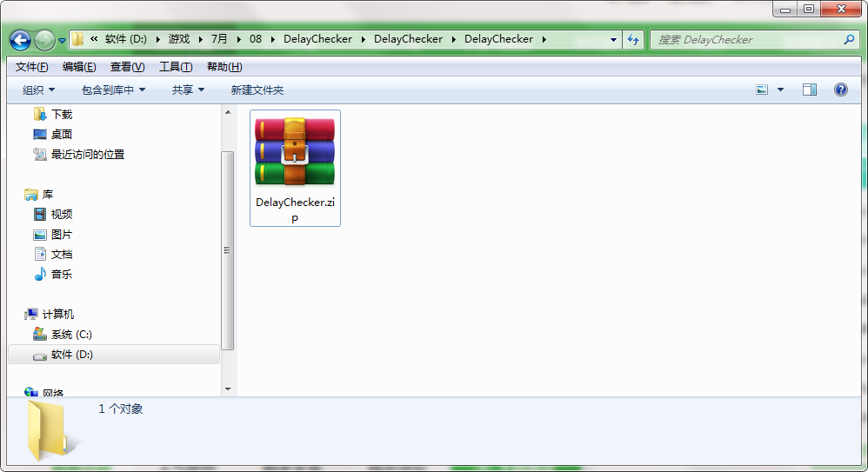868x472 pixels.
Task: Select the 库 node in the sidebar
Action: 48,194
